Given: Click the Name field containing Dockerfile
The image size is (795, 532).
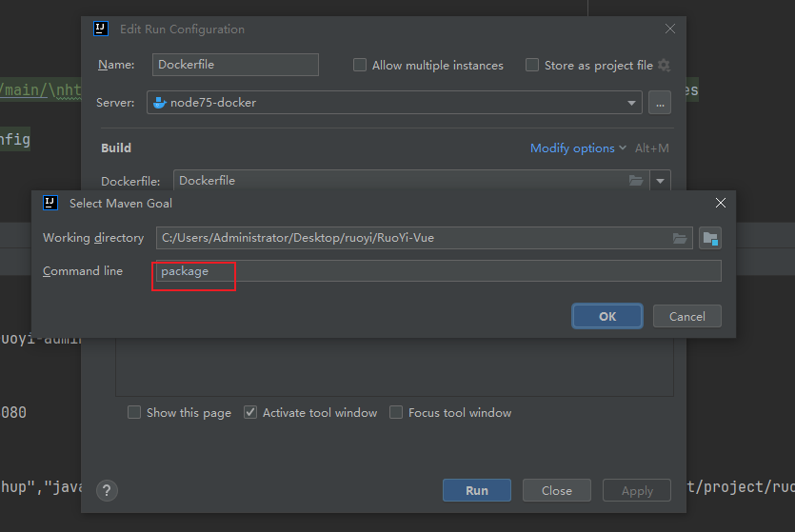Looking at the screenshot, I should click(235, 65).
